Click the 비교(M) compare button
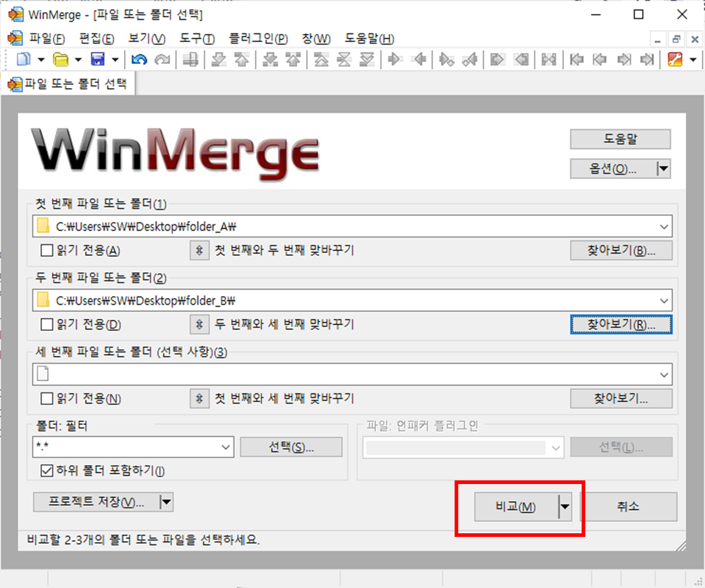705x588 pixels. click(516, 507)
